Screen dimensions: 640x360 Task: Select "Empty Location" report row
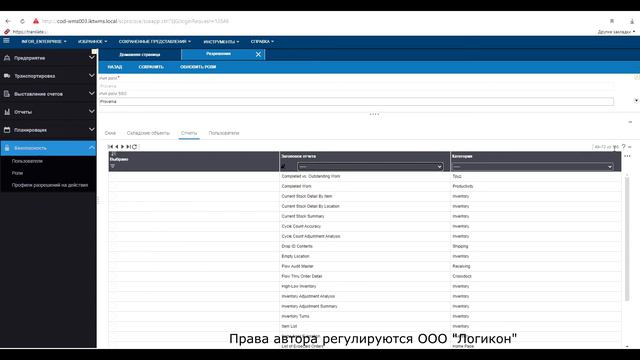[365, 256]
